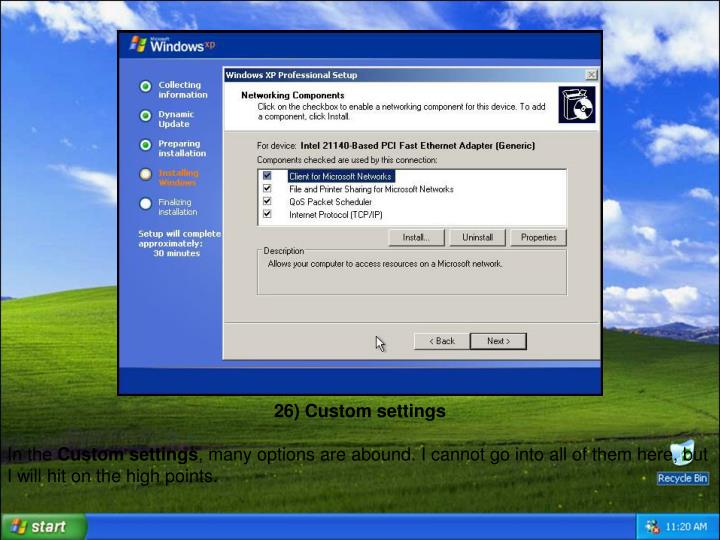Click the component Description text box
The height and width of the screenshot is (540, 720).
412,273
